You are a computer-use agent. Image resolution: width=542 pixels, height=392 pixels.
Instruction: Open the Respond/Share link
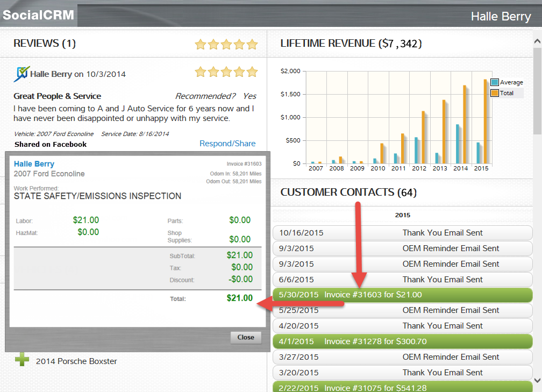[x=227, y=144]
